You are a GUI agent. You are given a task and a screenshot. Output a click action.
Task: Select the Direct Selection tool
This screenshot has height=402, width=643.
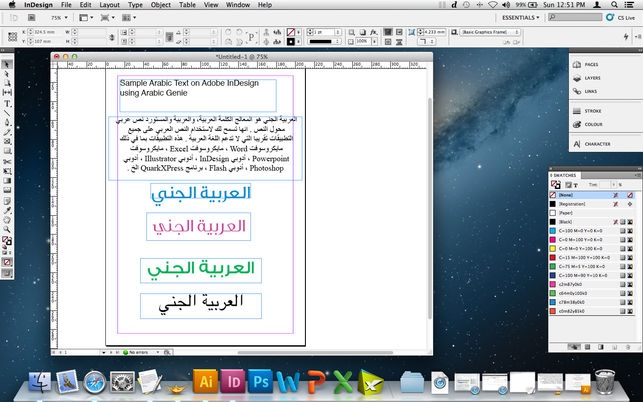tap(7, 74)
